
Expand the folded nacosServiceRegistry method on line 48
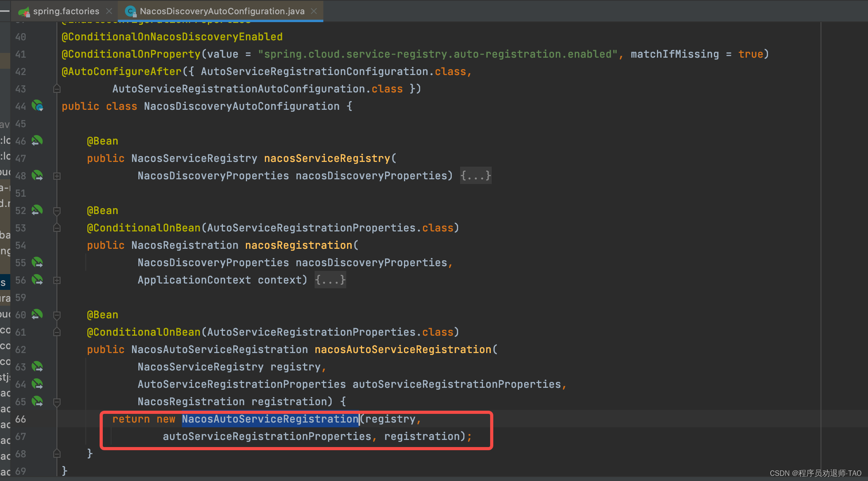click(57, 176)
